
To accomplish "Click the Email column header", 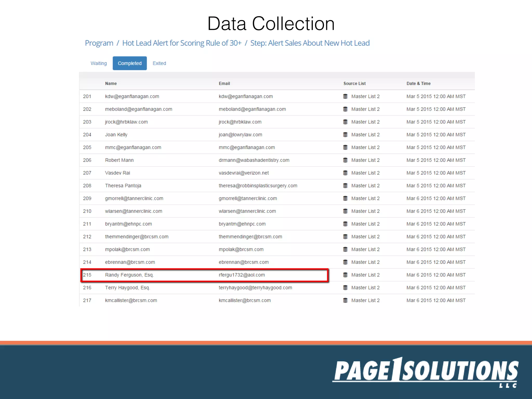I will click(224, 83).
